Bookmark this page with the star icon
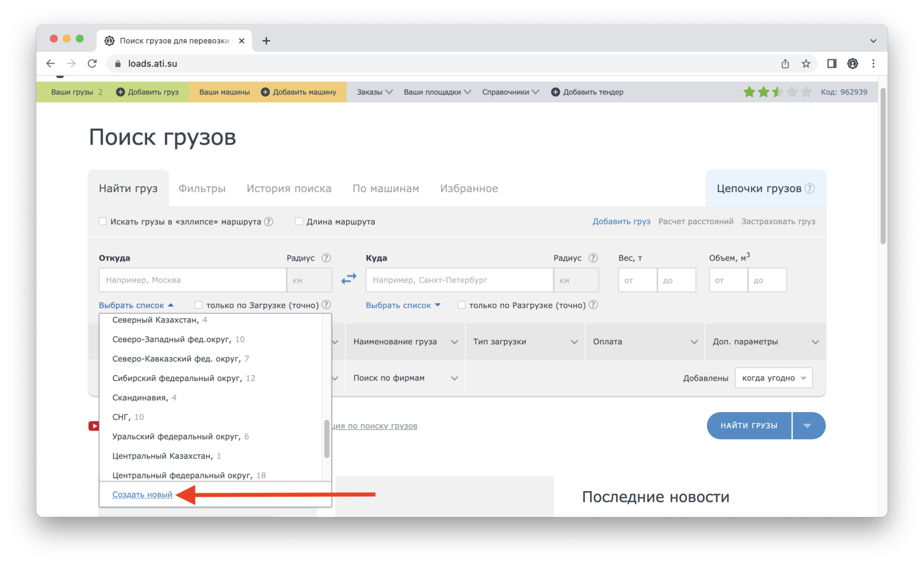The image size is (924, 565). pyautogui.click(x=806, y=64)
